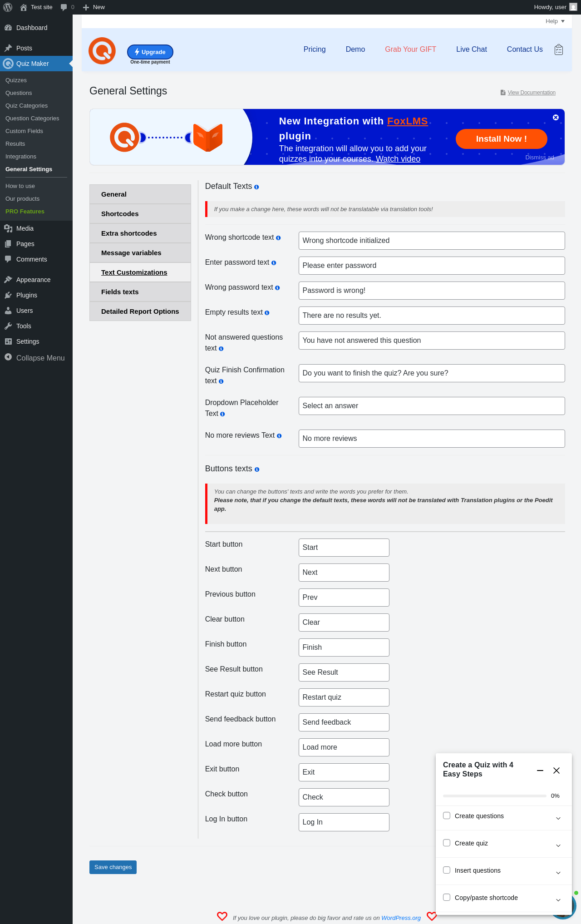
Task: Click the WordPress logo in admin bar
Action: coord(8,7)
